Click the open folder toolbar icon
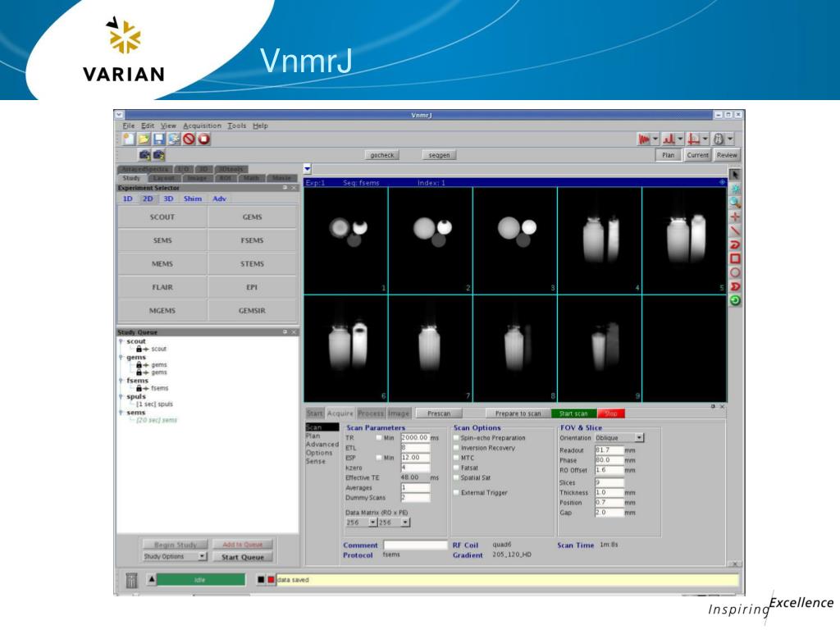The image size is (840, 630). [x=144, y=139]
